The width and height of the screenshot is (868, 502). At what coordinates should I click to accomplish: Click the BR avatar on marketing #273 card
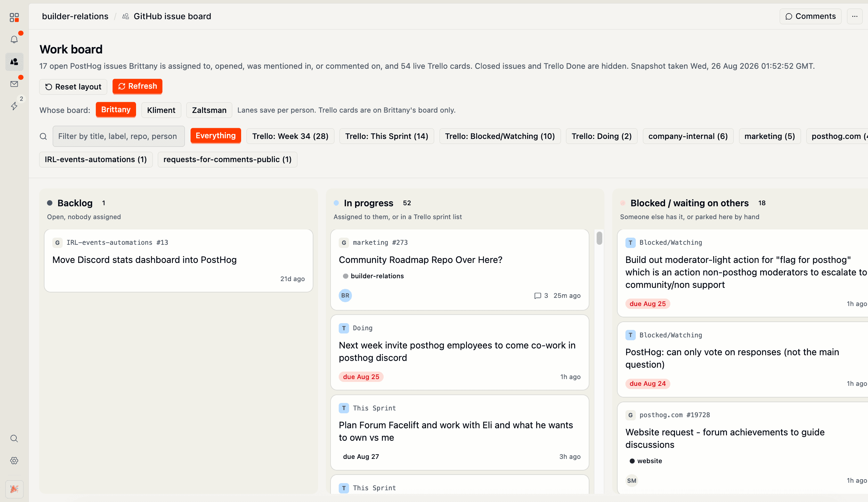click(x=345, y=295)
